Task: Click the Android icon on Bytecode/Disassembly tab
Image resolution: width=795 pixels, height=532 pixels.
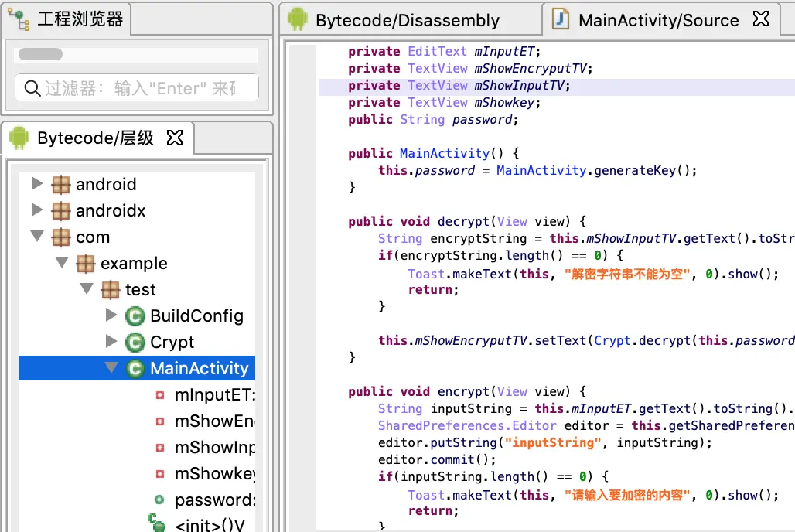Action: click(298, 20)
